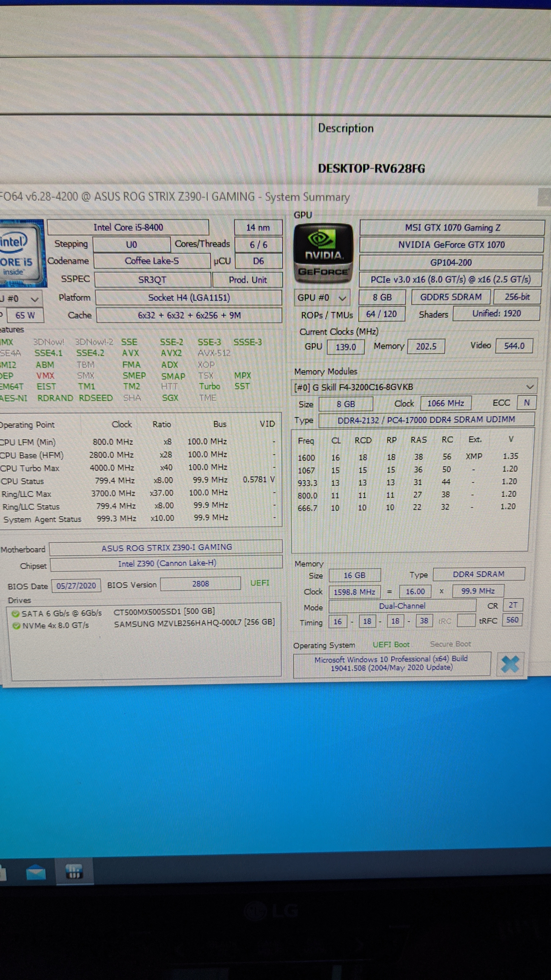Image resolution: width=551 pixels, height=980 pixels.
Task: Click the CR 2T command rate field
Action: point(513,605)
